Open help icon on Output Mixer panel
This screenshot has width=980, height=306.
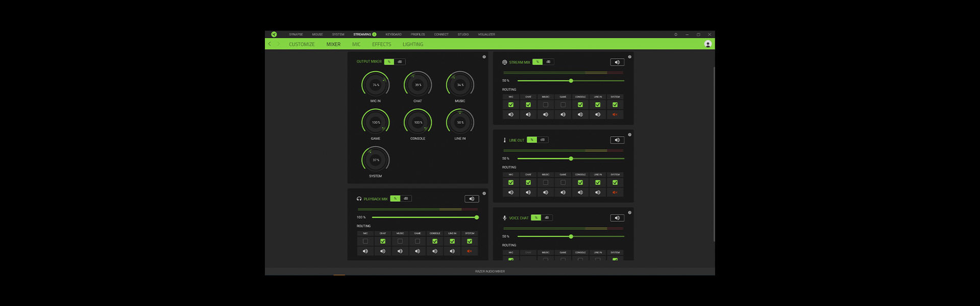tap(484, 57)
